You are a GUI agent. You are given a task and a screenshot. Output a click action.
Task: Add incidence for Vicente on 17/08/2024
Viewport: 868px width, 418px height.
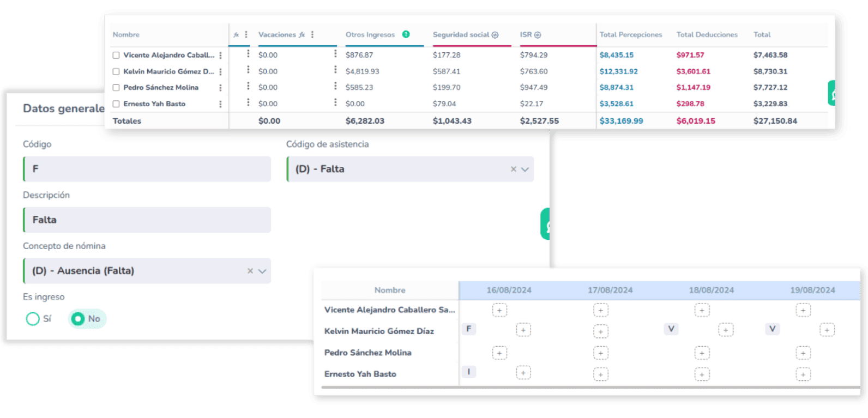click(600, 310)
